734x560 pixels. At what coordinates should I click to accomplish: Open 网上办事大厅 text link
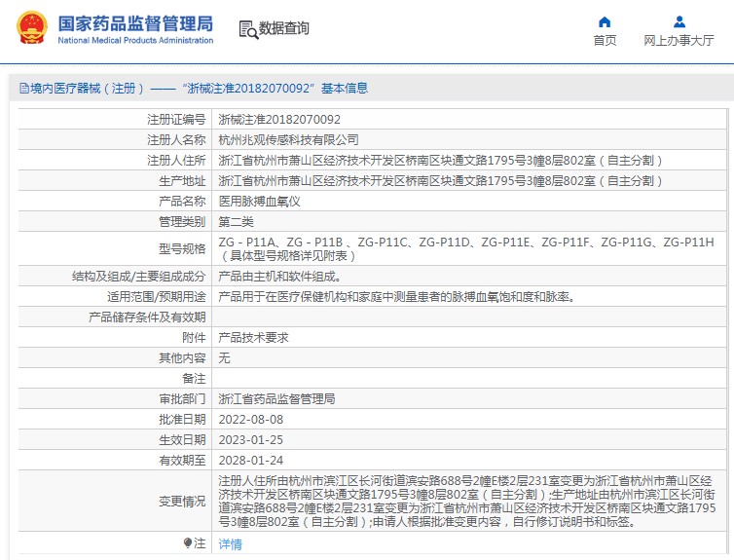679,41
